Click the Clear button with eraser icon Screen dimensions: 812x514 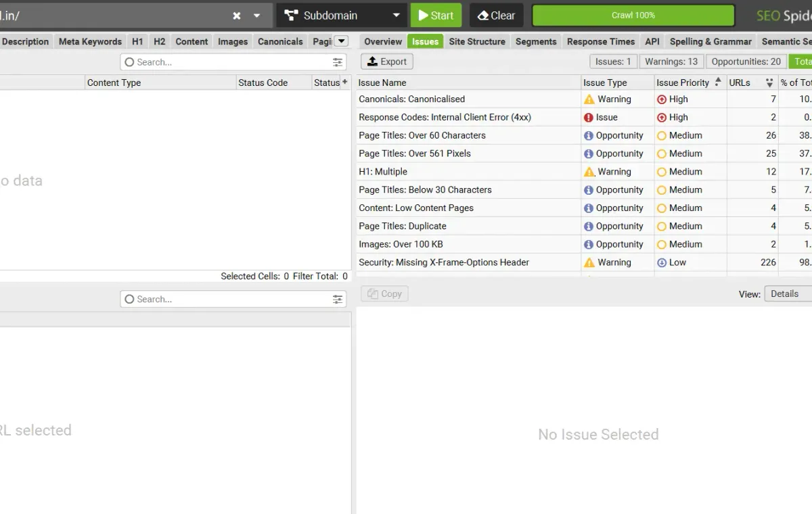pyautogui.click(x=496, y=15)
